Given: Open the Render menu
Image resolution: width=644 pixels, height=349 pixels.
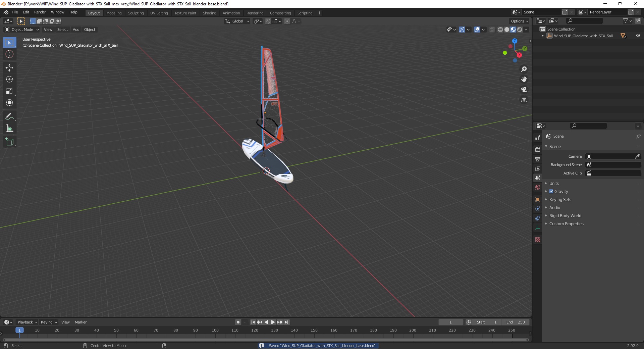Looking at the screenshot, I should coord(40,12).
